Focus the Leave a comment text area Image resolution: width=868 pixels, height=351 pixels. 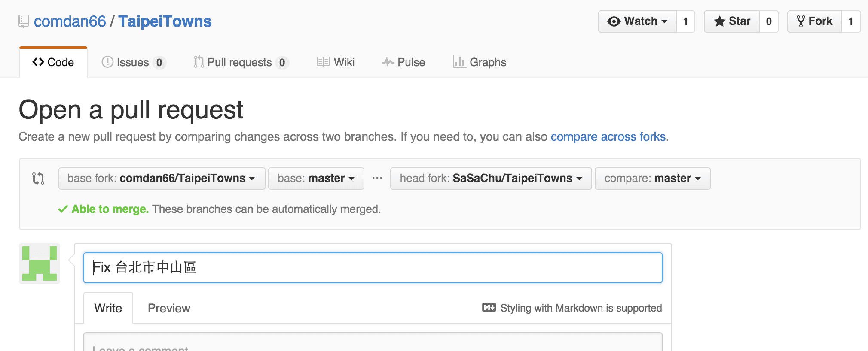373,342
